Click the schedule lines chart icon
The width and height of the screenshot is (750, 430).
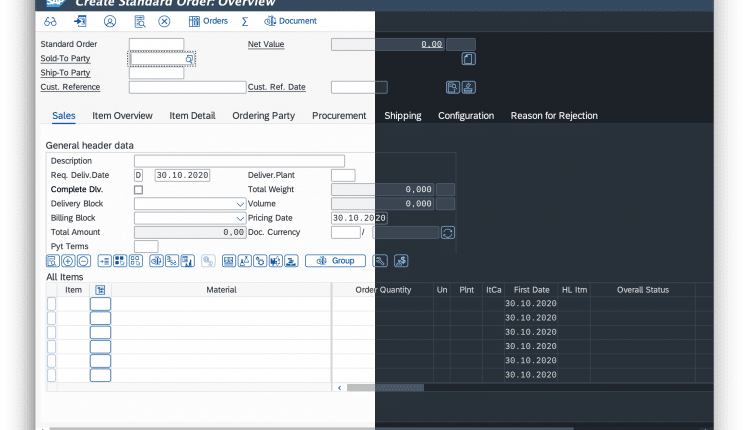(188, 261)
